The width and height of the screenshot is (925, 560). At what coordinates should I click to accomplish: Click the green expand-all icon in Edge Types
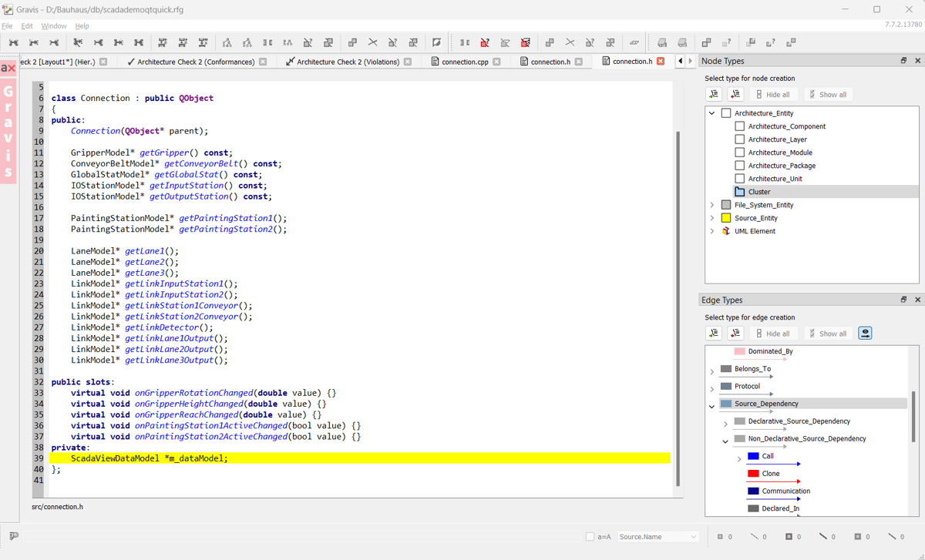point(714,334)
